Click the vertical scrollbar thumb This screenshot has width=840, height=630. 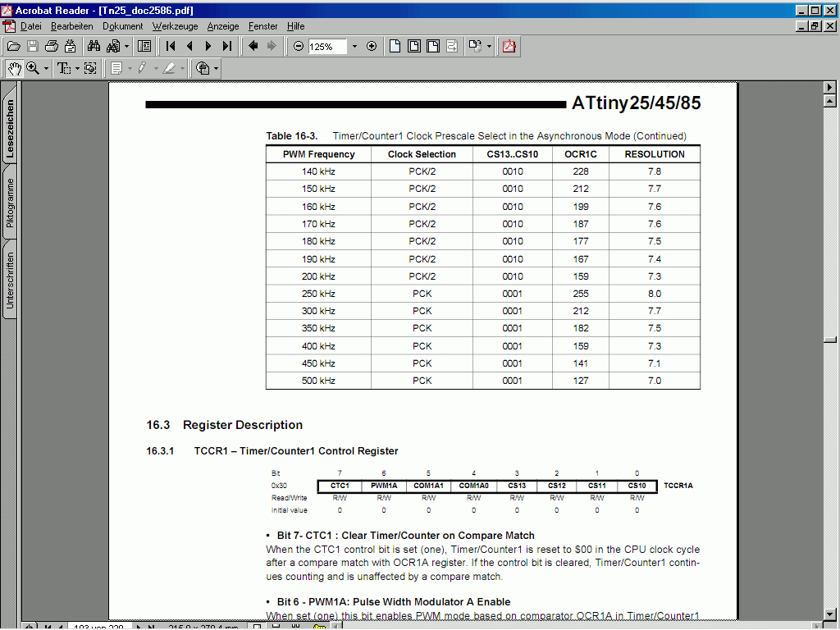[x=830, y=340]
